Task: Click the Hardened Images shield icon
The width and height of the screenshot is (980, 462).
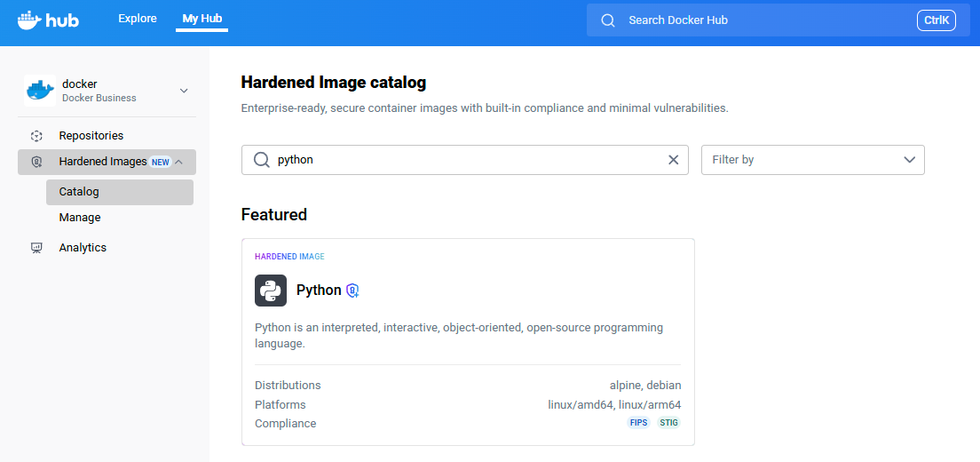Action: [36, 162]
